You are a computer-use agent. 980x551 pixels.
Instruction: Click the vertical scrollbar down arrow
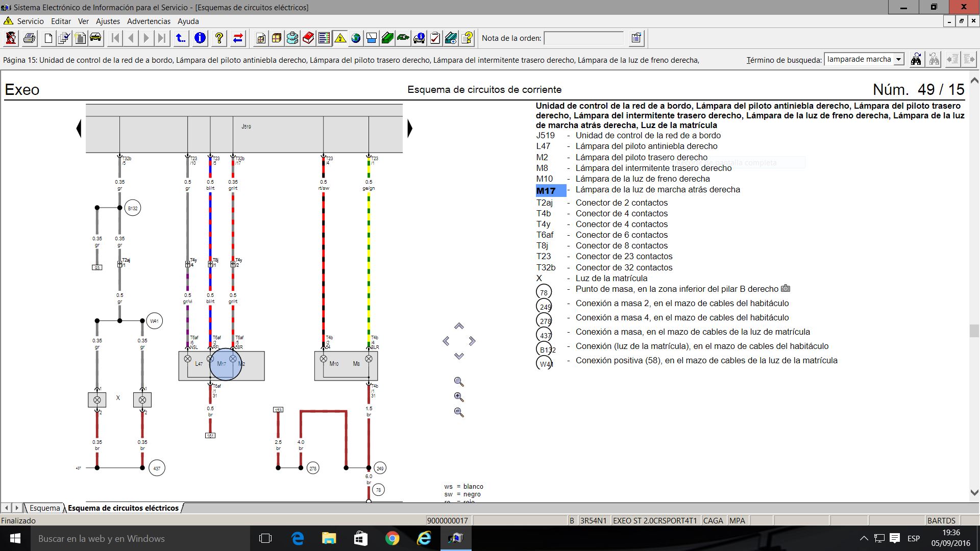974,492
